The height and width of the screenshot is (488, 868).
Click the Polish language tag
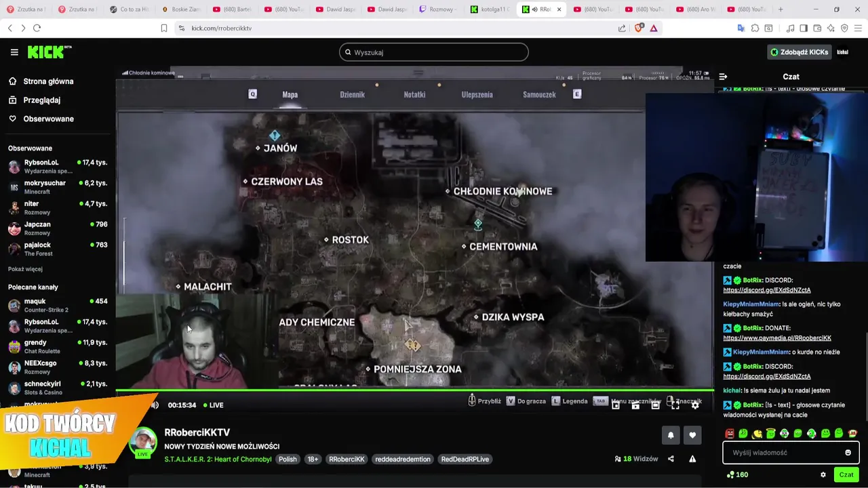[x=288, y=460]
